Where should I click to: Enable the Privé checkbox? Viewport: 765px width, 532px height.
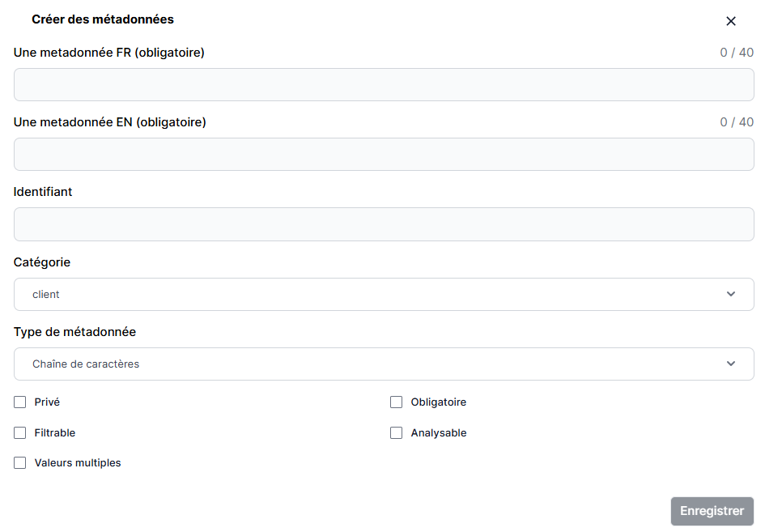[20, 402]
